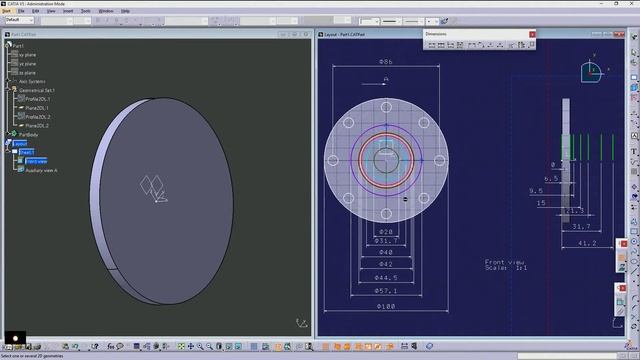The image size is (640, 360).
Task: Collapse the Geometrical Set.1 node
Action: tap(7, 88)
